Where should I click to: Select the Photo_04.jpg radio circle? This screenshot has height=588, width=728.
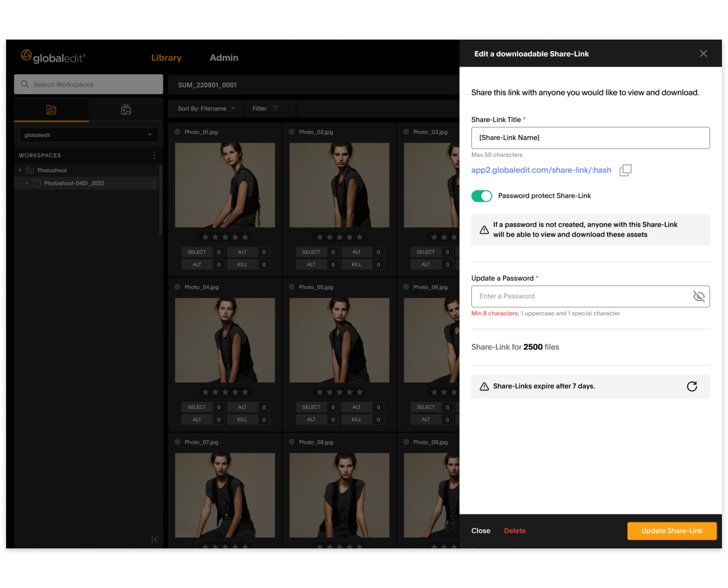click(x=177, y=287)
